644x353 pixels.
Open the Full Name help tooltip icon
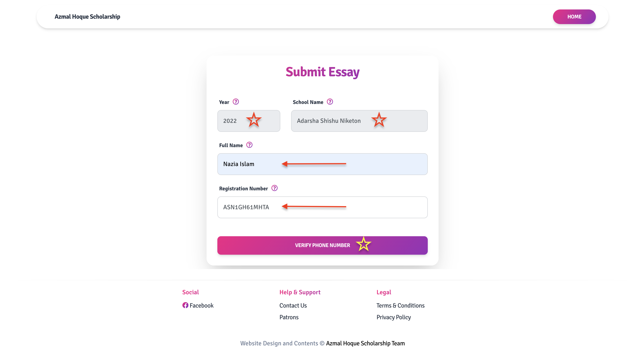pyautogui.click(x=249, y=145)
